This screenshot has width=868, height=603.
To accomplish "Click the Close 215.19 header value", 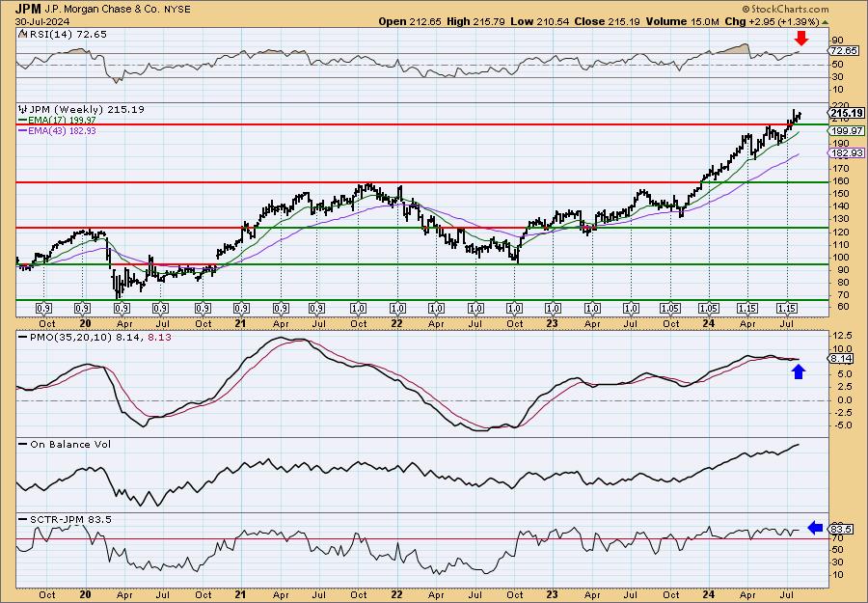I will [608, 21].
